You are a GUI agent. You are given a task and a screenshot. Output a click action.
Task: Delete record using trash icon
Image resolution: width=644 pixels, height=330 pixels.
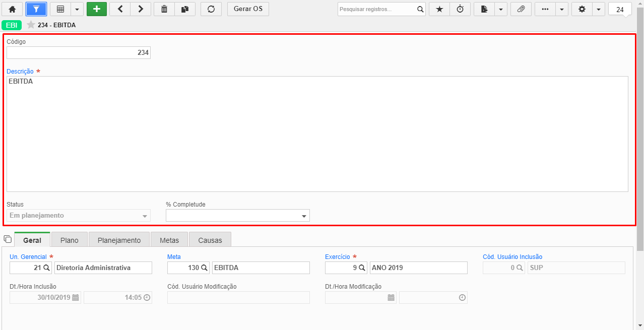164,9
